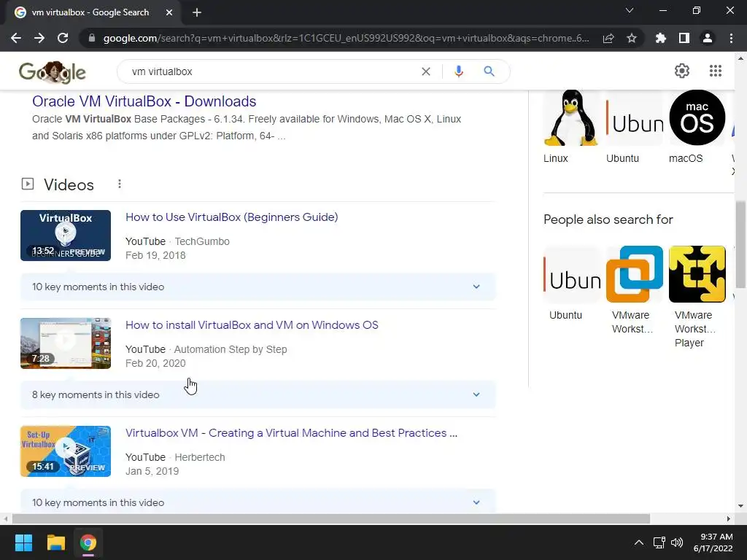Open Google quick settings gear

[682, 71]
